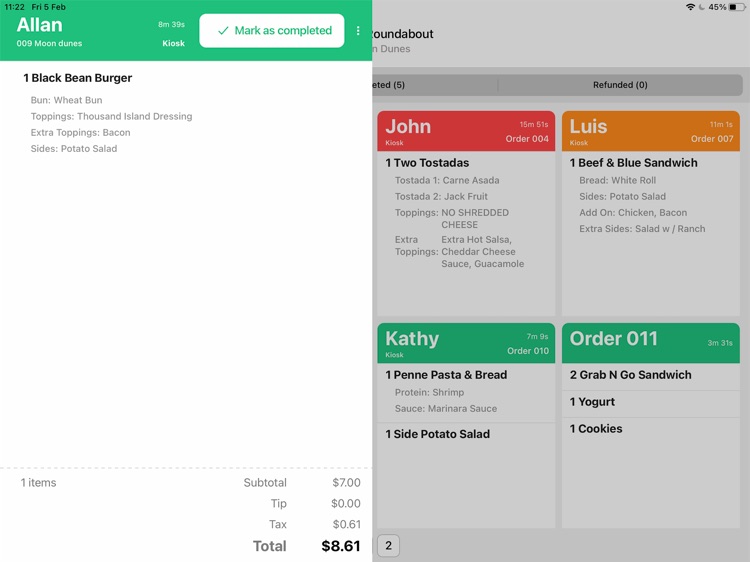Click Extra Toppings: Bacon line
750x562 pixels.
click(80, 132)
